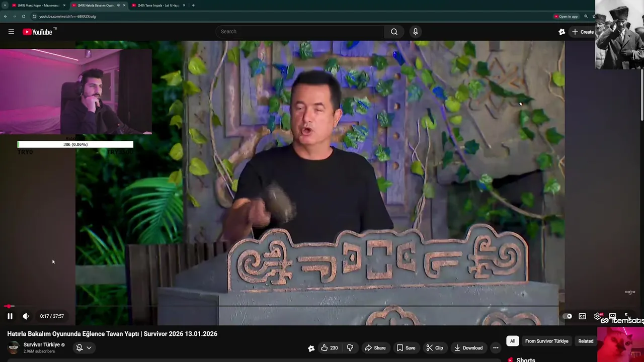Image resolution: width=644 pixels, height=362 pixels.
Task: Enter fullscreen mode
Action: [x=627, y=316]
